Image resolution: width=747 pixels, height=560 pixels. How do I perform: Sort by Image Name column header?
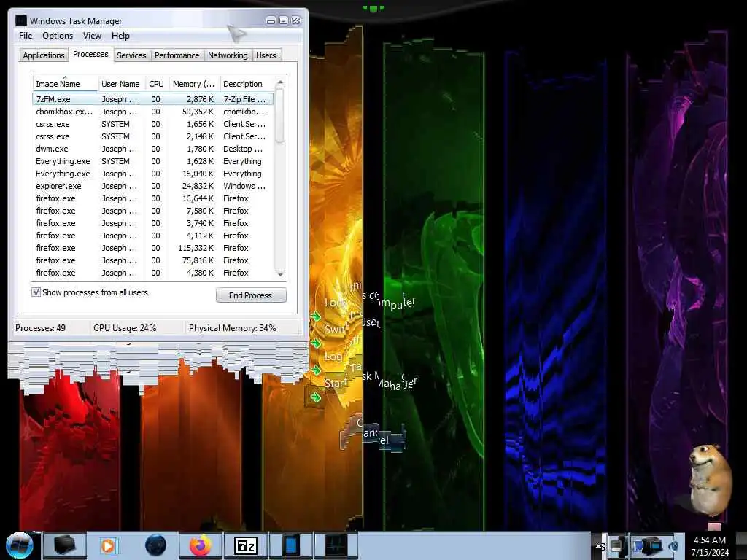pyautogui.click(x=65, y=84)
